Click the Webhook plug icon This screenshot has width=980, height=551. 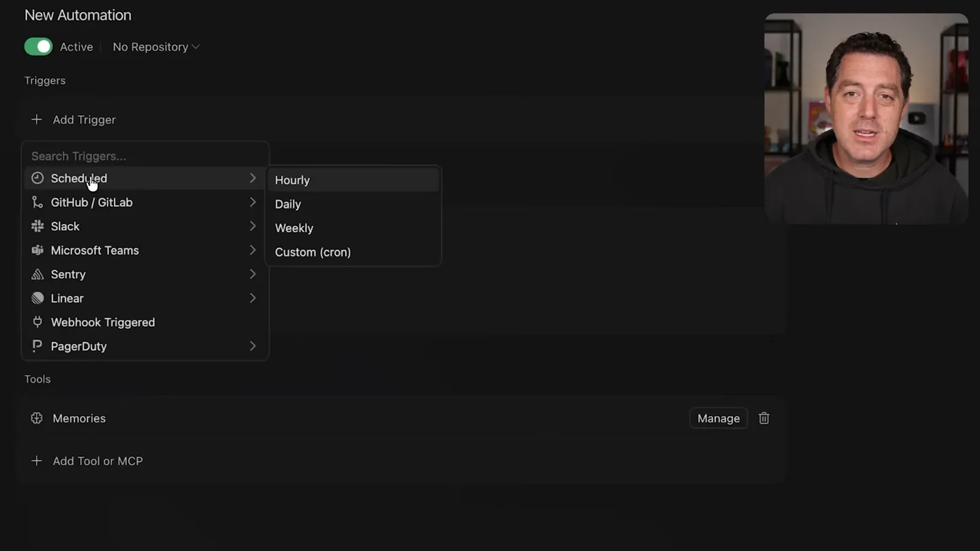(x=37, y=321)
